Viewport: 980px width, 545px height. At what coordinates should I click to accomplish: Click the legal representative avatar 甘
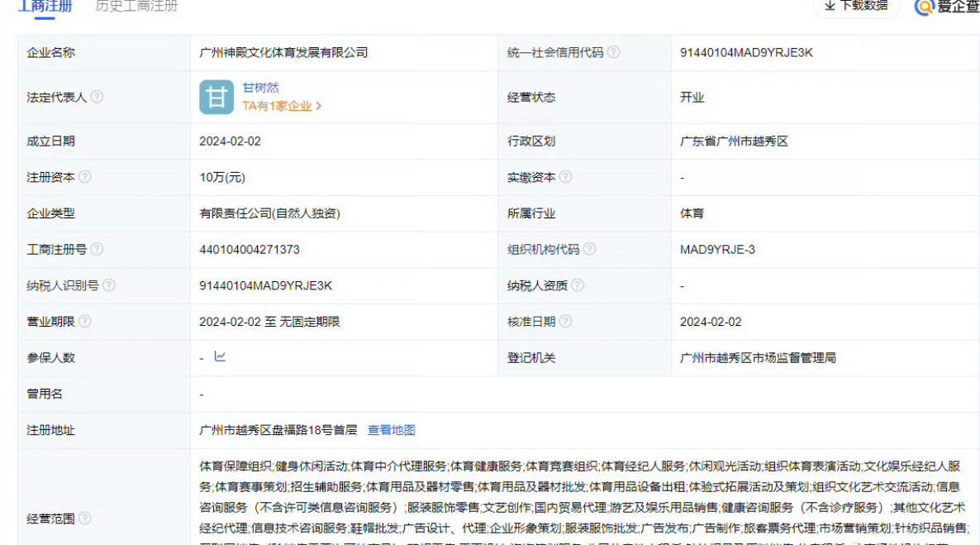[x=216, y=97]
